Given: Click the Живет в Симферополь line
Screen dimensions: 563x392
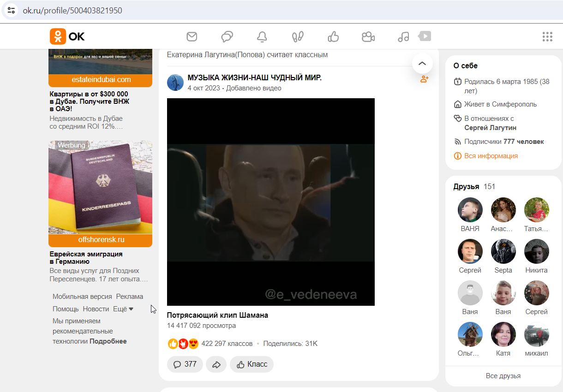Looking at the screenshot, I should point(501,104).
